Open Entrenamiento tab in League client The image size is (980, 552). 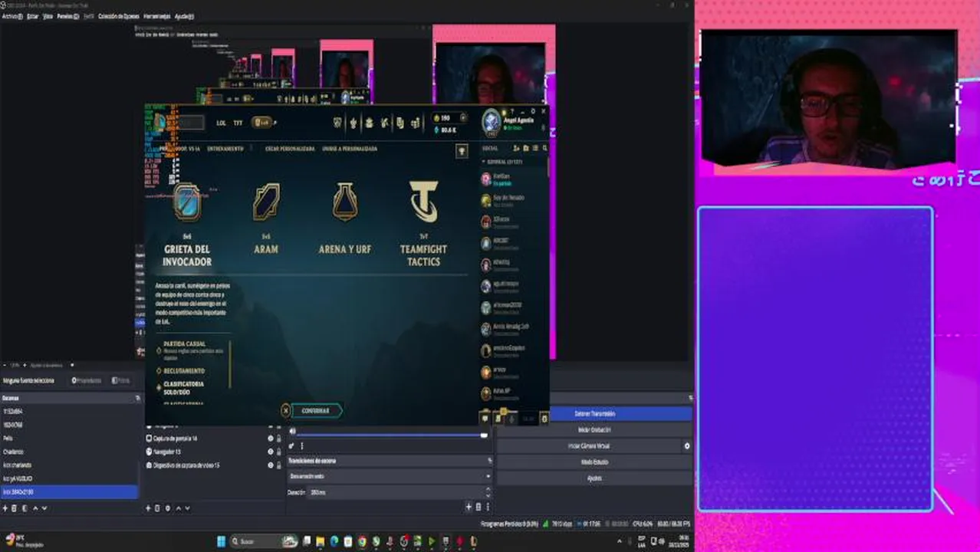[x=225, y=149]
